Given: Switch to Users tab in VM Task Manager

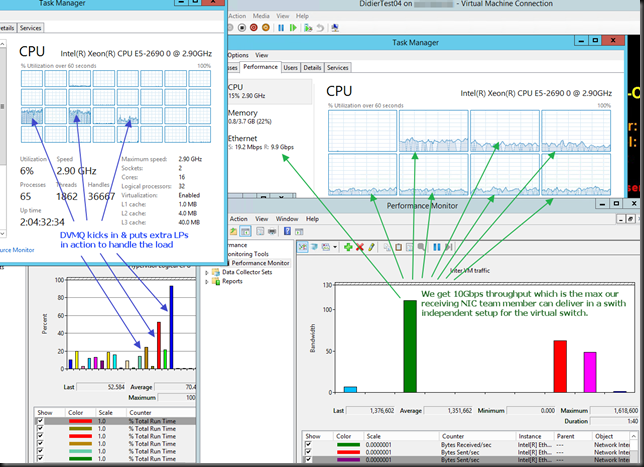Looking at the screenshot, I should click(290, 68).
